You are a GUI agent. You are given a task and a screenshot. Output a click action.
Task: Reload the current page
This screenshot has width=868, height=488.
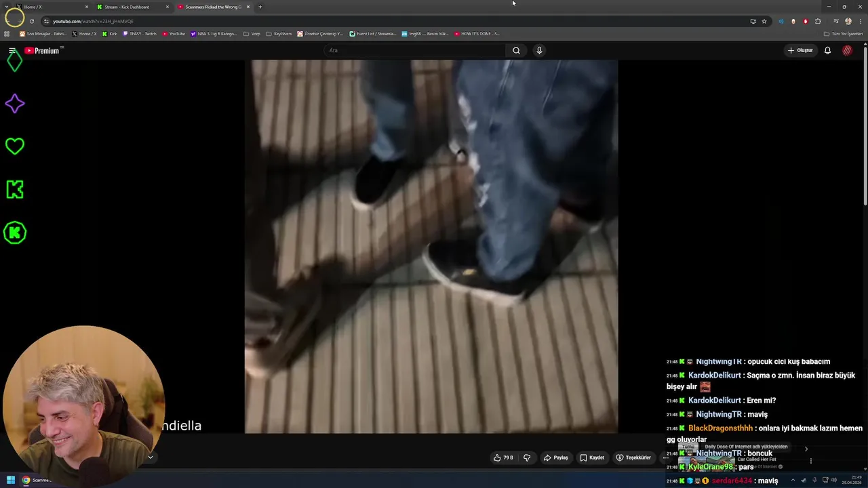tap(31, 21)
